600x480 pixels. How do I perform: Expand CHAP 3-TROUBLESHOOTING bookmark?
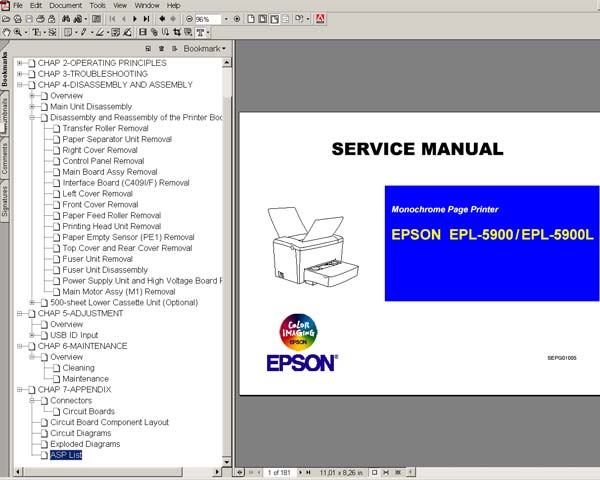[20, 74]
